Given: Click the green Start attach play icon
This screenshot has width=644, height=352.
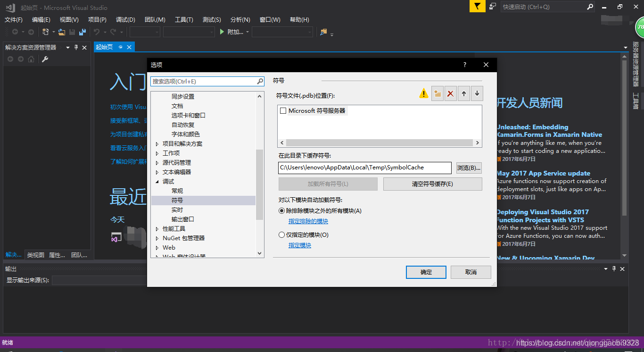Looking at the screenshot, I should 223,32.
